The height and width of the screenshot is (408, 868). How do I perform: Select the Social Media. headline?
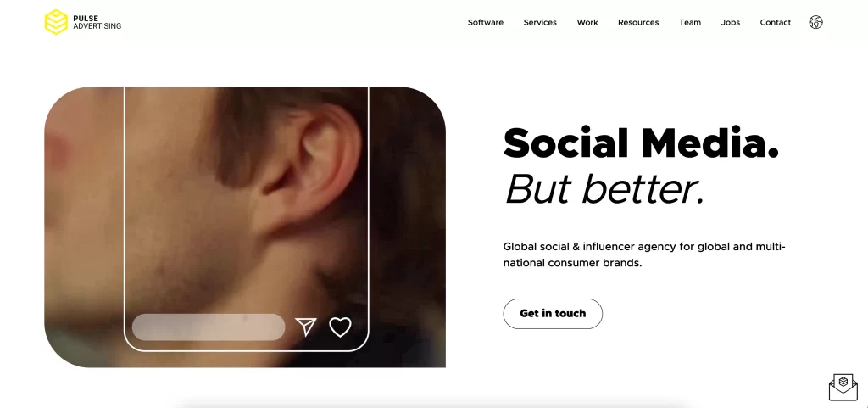(x=641, y=143)
